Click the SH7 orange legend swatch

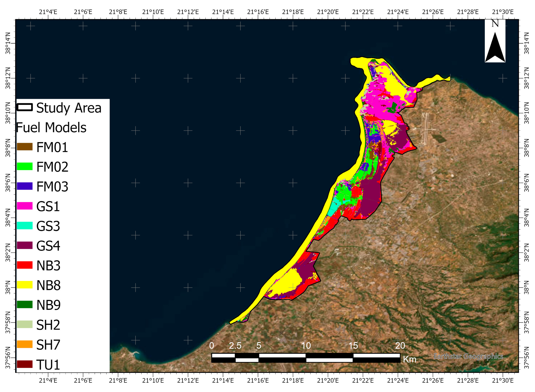(x=24, y=344)
